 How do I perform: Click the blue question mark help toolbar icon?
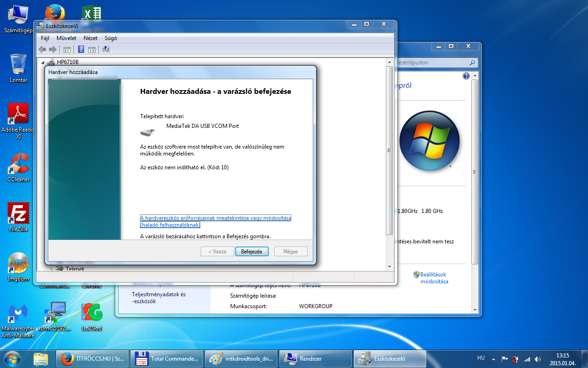pos(81,50)
